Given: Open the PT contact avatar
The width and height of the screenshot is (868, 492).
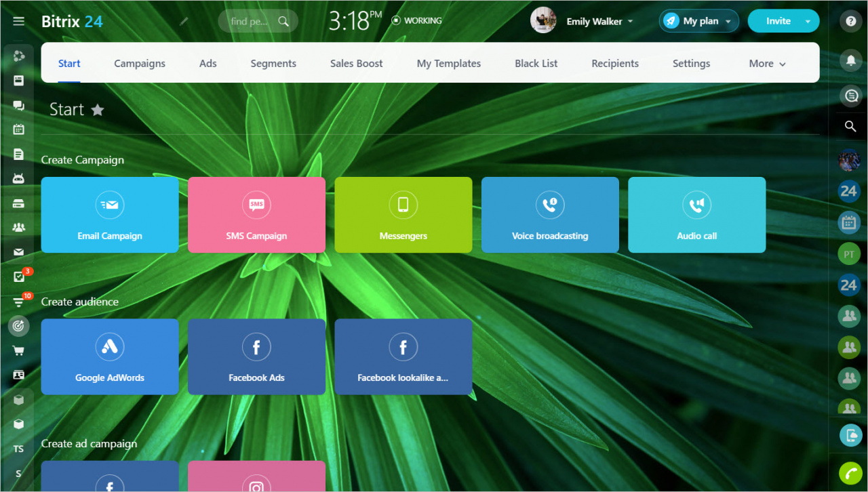Looking at the screenshot, I should [849, 254].
